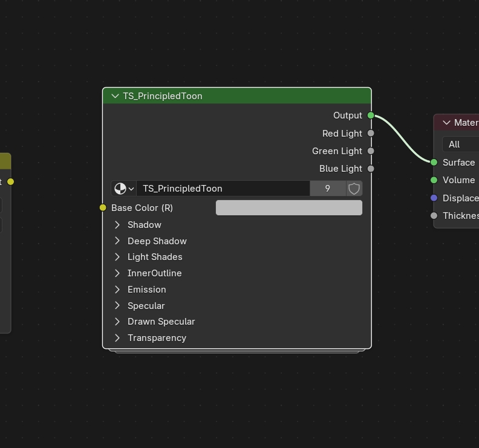Open the Base Color gray swatch
Screen dimensions: 479x448
288,207
